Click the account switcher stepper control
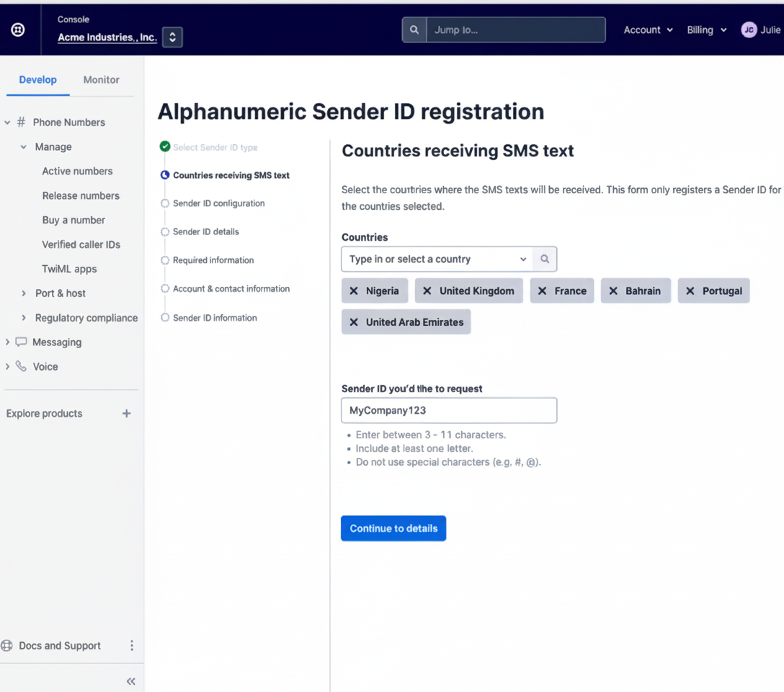This screenshot has width=784, height=692. [x=171, y=37]
